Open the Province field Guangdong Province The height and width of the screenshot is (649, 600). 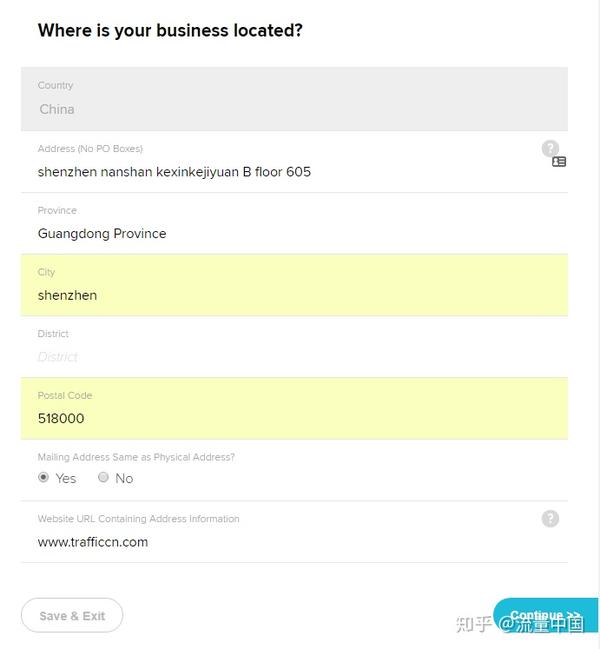point(294,224)
